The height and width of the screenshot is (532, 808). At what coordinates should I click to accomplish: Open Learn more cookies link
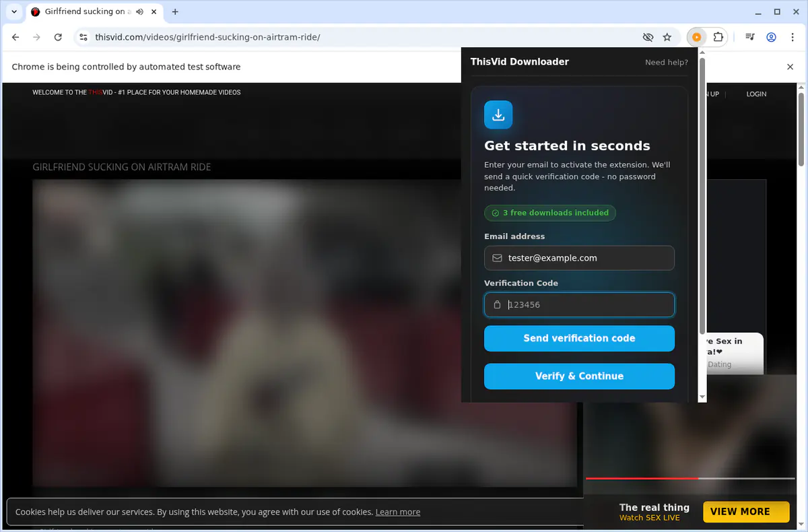pyautogui.click(x=398, y=512)
